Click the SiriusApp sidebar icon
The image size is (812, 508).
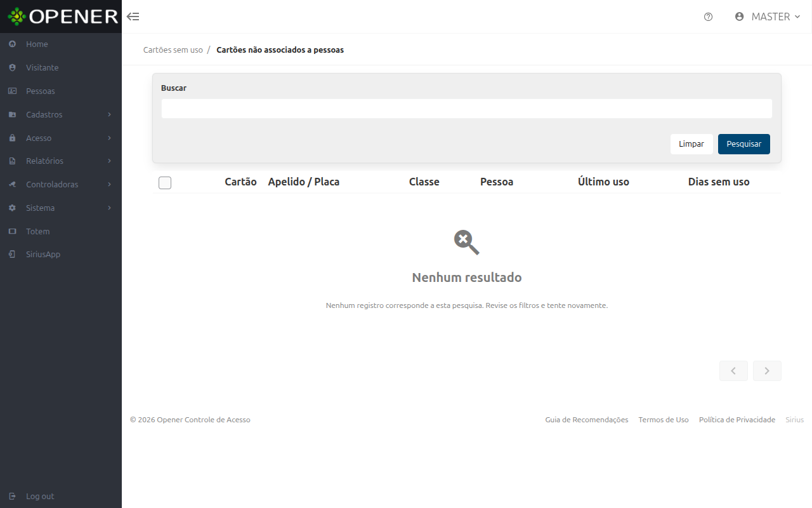click(12, 254)
